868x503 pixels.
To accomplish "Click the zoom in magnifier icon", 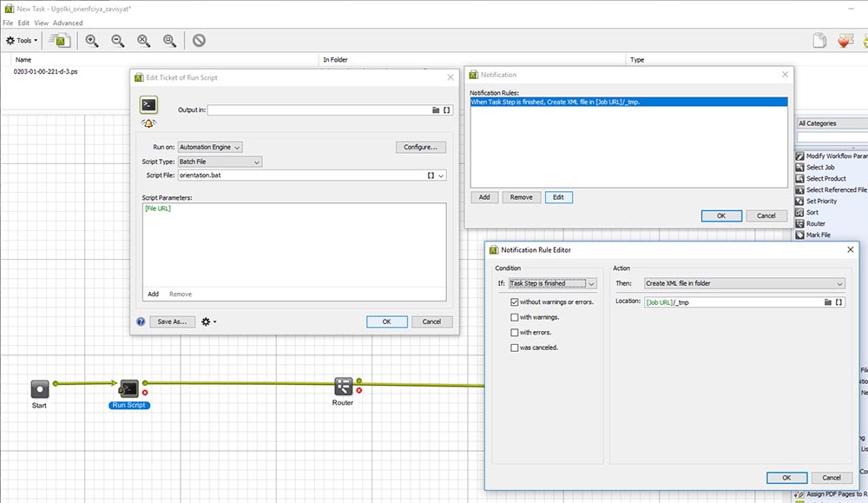I will coord(92,40).
